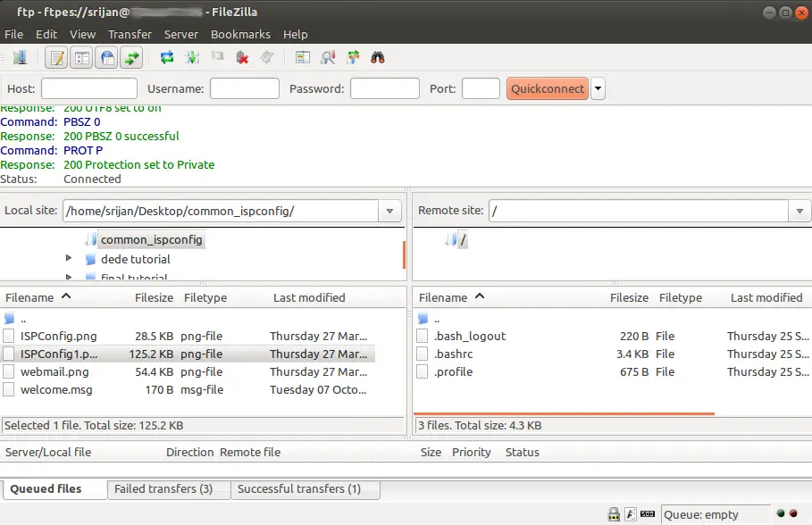Click into the Host input field

(89, 88)
